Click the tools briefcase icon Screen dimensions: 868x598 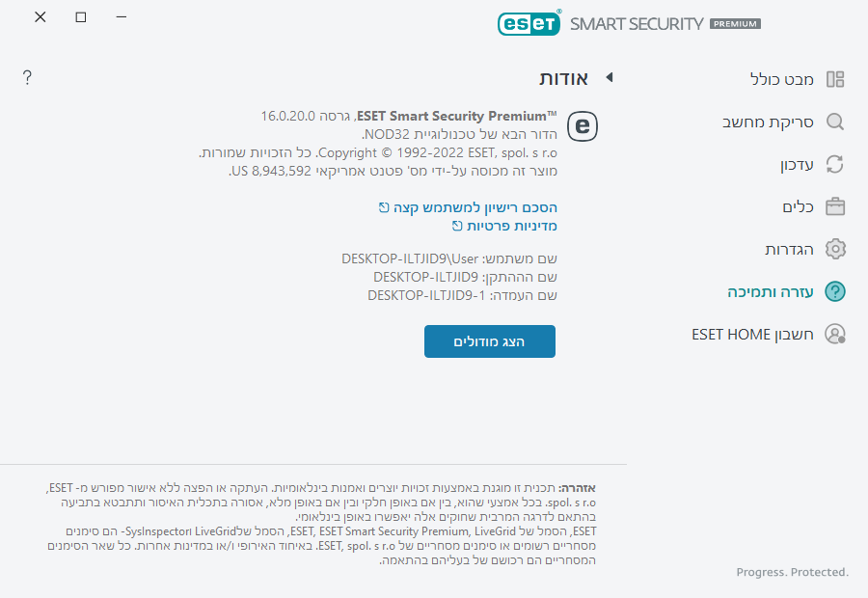[x=835, y=206]
